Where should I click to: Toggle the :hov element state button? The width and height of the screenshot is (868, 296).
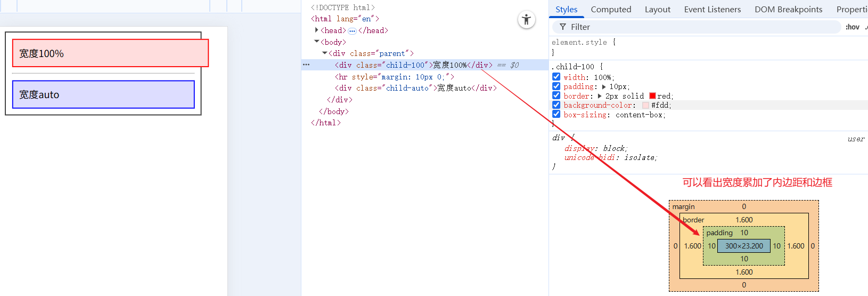click(852, 27)
